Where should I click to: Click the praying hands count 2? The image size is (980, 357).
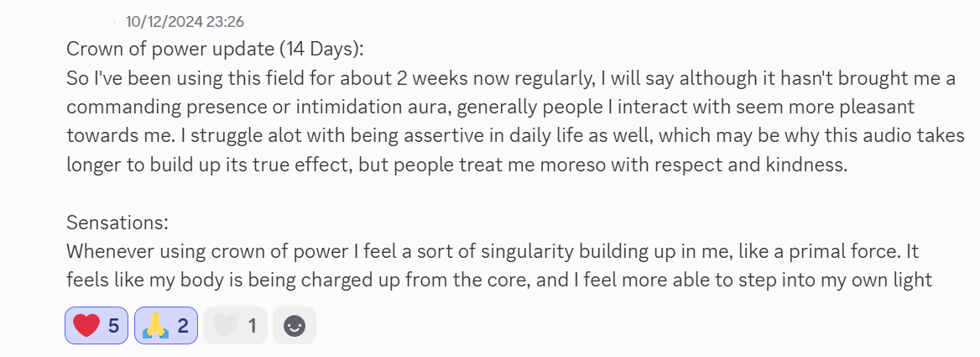click(182, 326)
